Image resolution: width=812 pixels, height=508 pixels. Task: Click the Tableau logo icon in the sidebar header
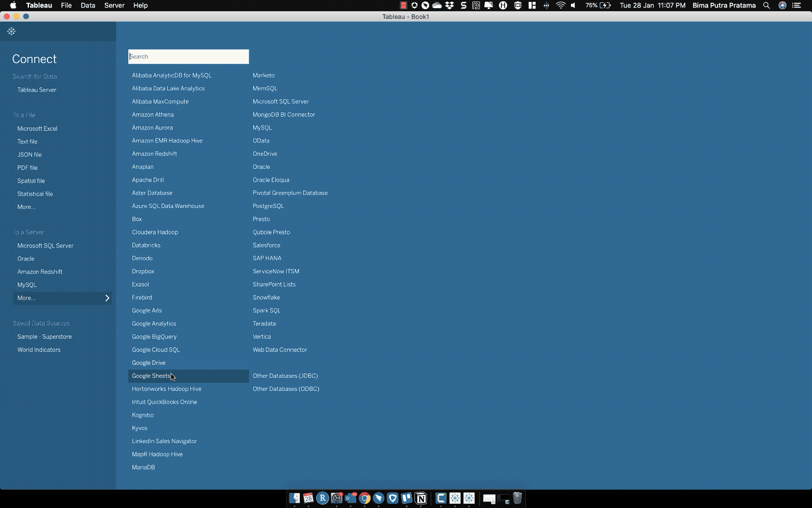click(x=11, y=32)
